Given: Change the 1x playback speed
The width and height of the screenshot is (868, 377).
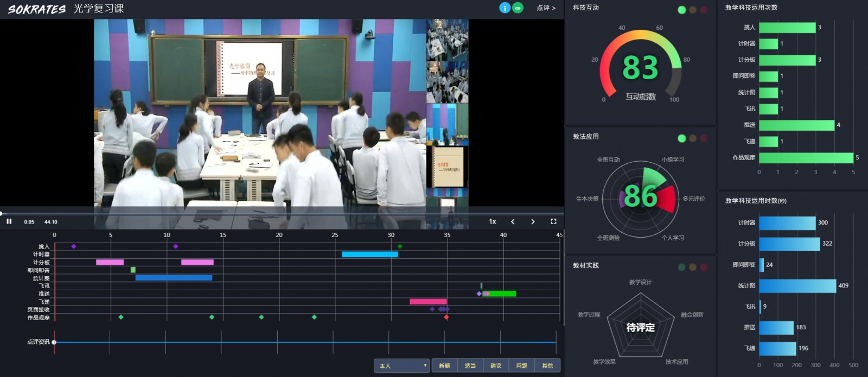Looking at the screenshot, I should tap(493, 221).
